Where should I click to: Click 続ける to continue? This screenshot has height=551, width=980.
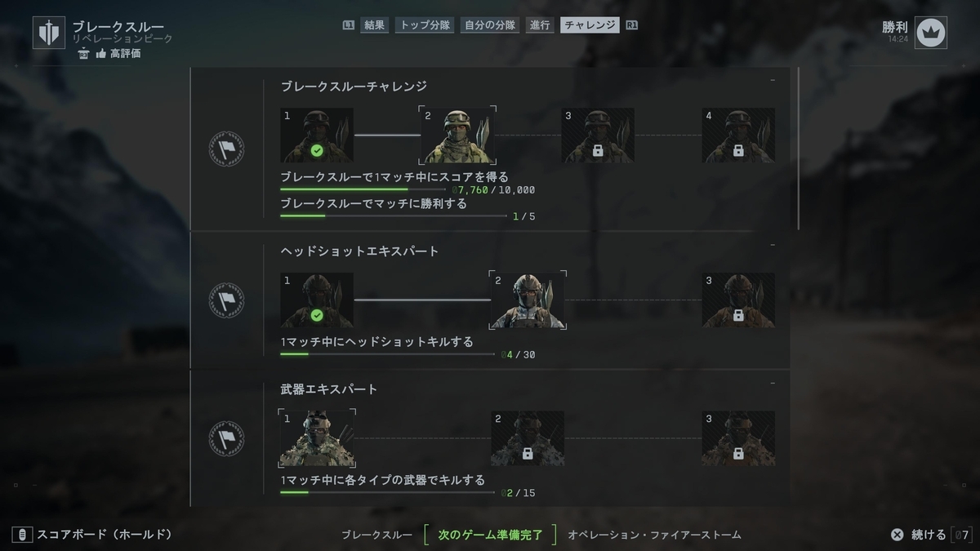pos(929,535)
